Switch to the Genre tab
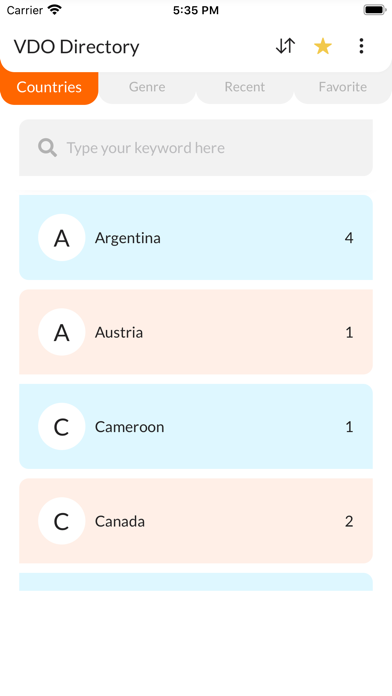Screen dimensions: 392x696 pos(147,87)
